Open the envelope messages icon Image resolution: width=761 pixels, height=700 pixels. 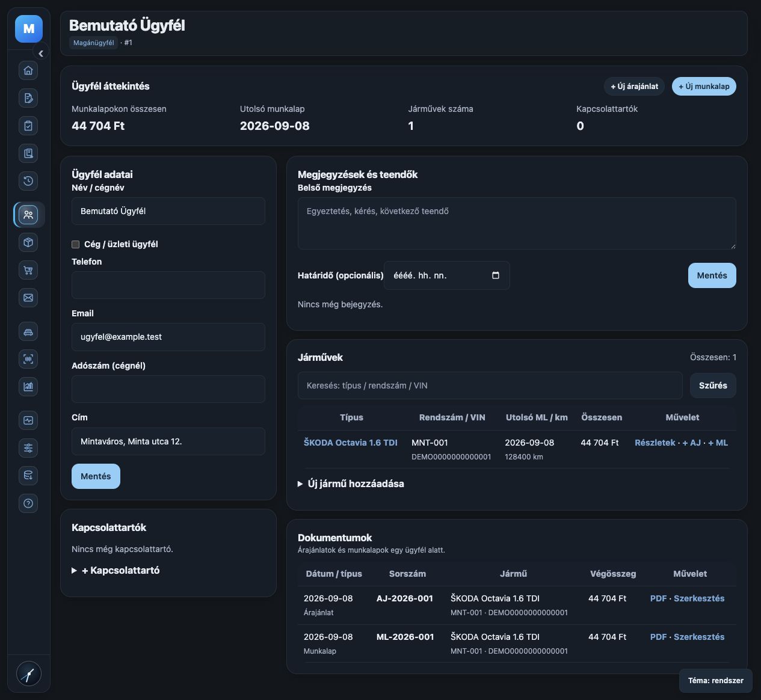28,298
